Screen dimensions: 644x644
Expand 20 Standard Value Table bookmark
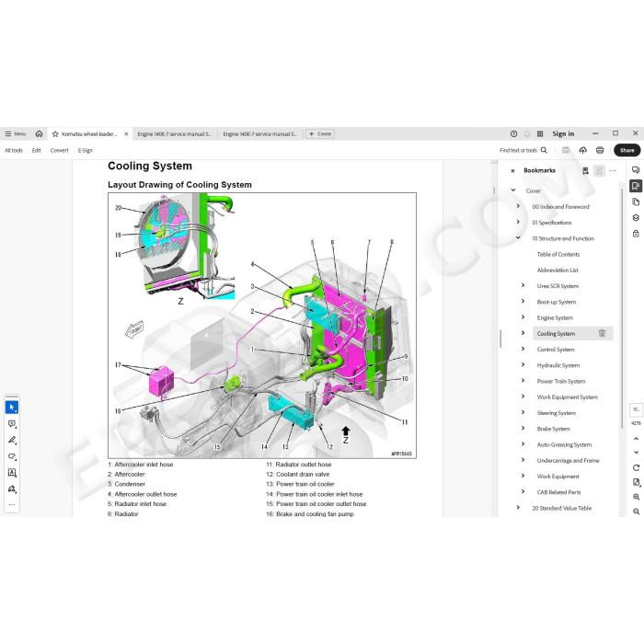coord(518,508)
